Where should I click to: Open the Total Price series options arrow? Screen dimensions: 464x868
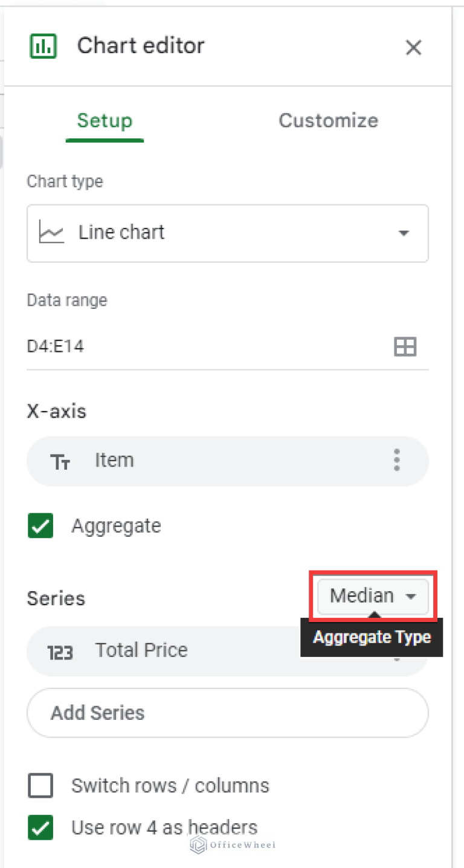(397, 659)
